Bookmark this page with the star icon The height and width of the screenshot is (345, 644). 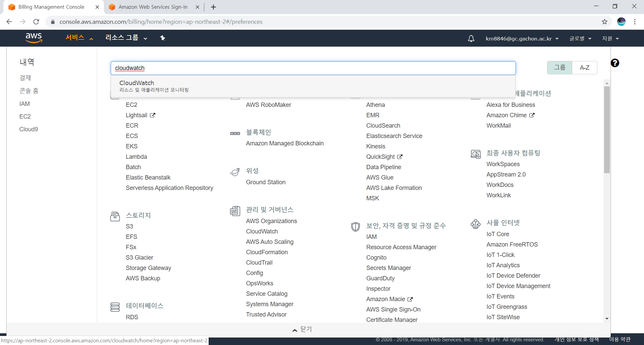(604, 22)
